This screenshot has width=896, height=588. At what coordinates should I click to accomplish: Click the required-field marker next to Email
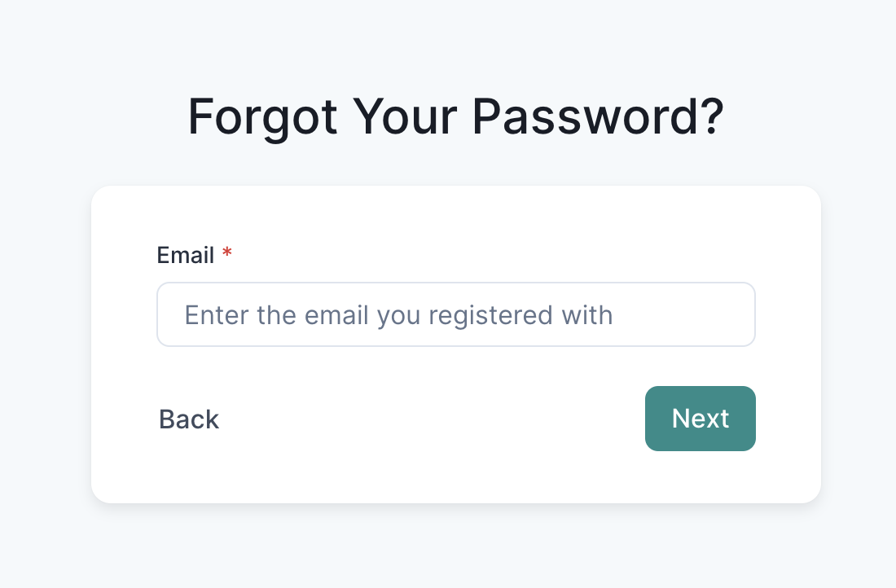point(226,255)
